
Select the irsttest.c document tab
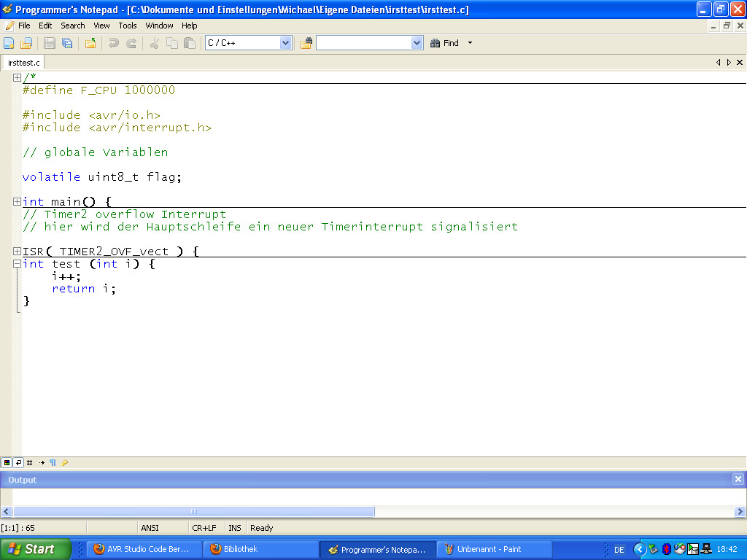coord(24,63)
